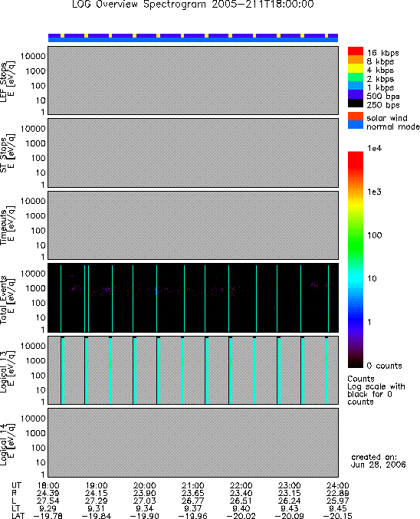
Task: Click the normal mode blue swatch
Action: [x=356, y=125]
